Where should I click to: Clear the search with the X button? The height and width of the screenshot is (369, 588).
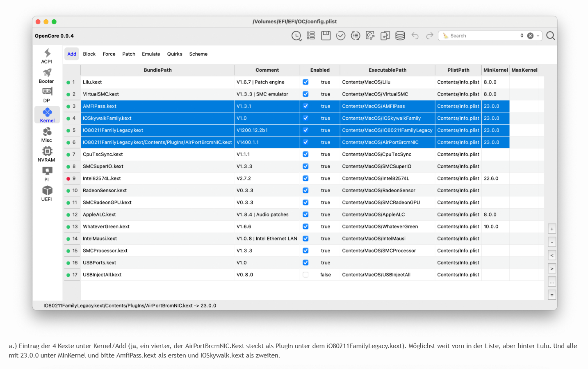530,36
